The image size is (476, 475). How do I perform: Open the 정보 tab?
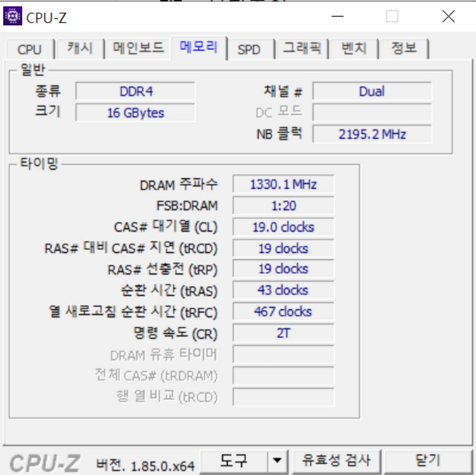coord(404,49)
